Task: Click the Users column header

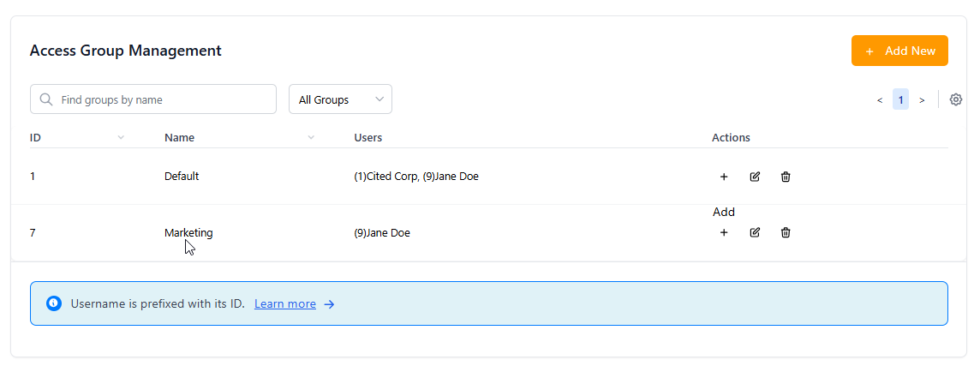Action: pyautogui.click(x=367, y=137)
